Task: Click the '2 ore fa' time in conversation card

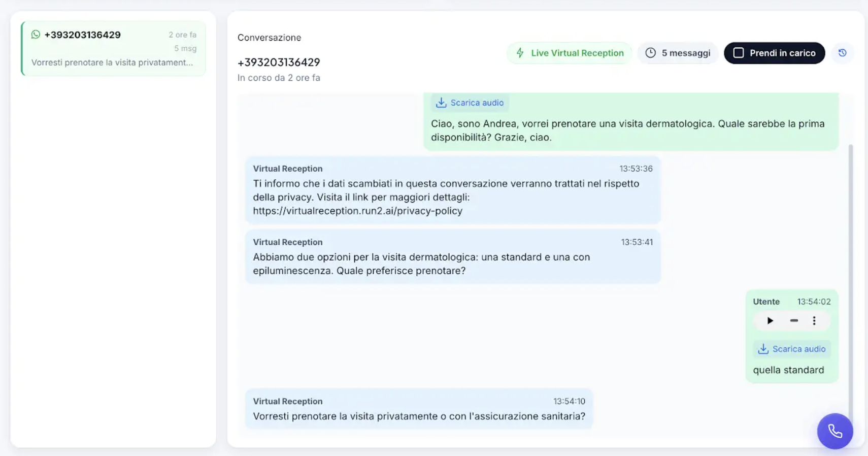Action: [182, 35]
